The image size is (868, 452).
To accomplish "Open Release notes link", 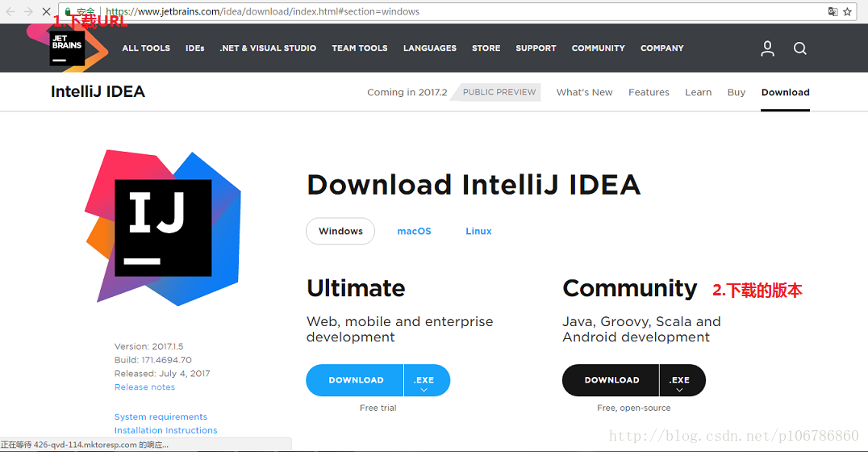I will point(144,387).
